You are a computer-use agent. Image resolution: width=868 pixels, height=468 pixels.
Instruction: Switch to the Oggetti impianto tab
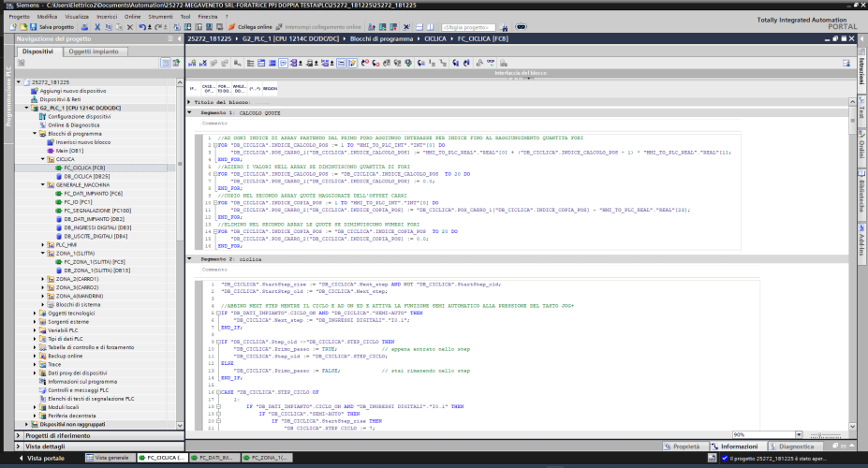tap(93, 51)
